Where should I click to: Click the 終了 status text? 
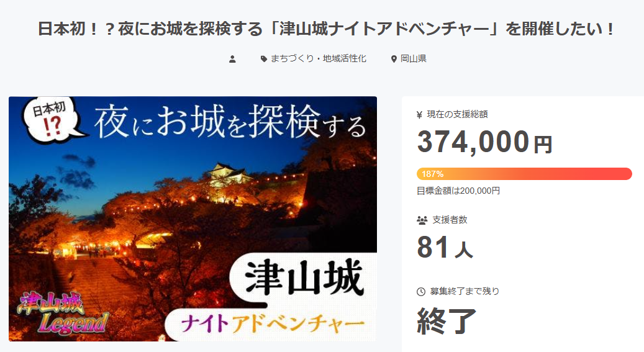coord(447,321)
